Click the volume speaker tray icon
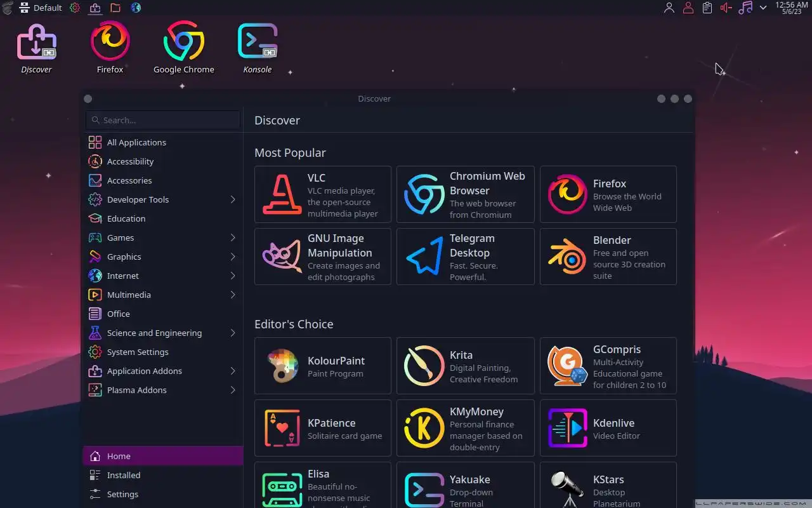The image size is (812, 508). pos(726,8)
